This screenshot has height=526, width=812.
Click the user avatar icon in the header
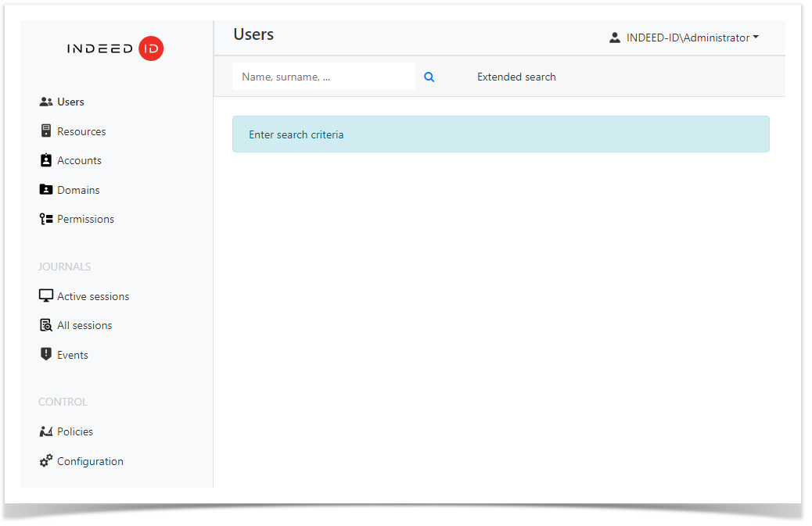(615, 37)
